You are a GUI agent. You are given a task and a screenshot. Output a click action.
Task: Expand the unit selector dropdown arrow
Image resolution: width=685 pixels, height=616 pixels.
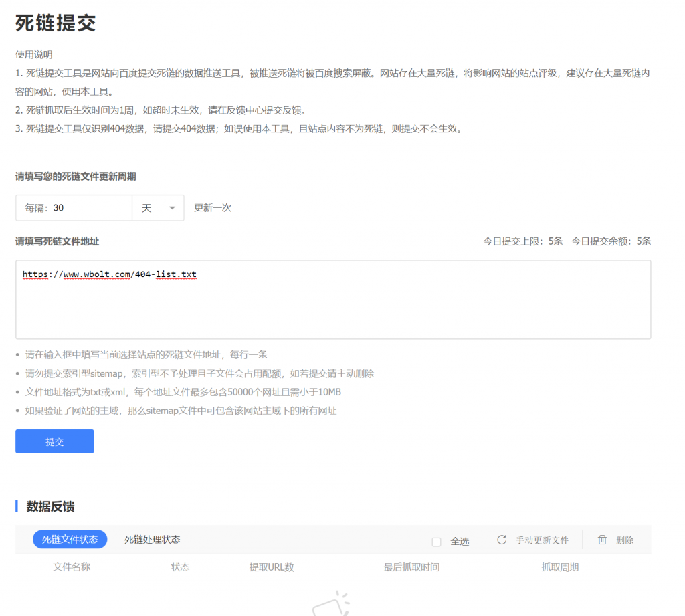[173, 208]
